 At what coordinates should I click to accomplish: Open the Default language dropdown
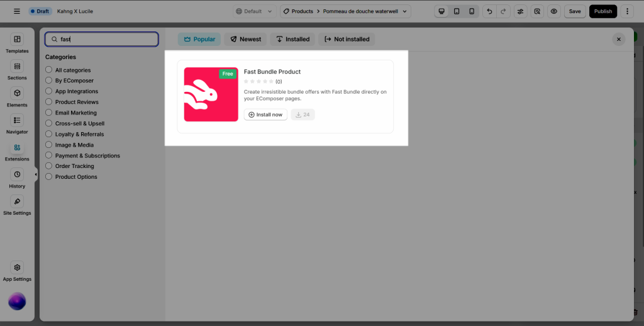point(254,11)
